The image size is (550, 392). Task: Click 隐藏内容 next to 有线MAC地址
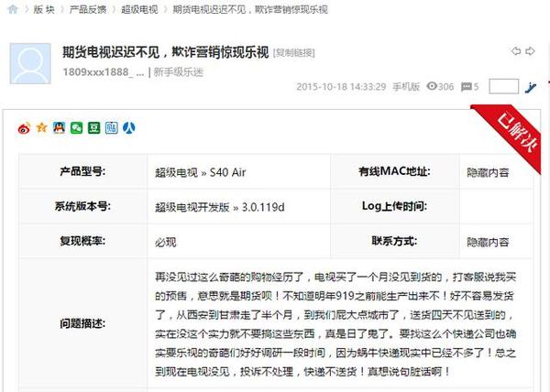[488, 172]
